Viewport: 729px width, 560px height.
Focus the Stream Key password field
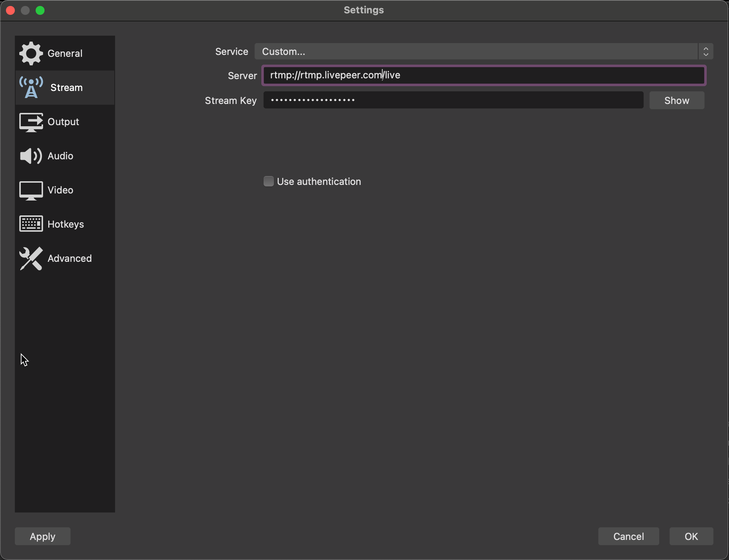453,100
